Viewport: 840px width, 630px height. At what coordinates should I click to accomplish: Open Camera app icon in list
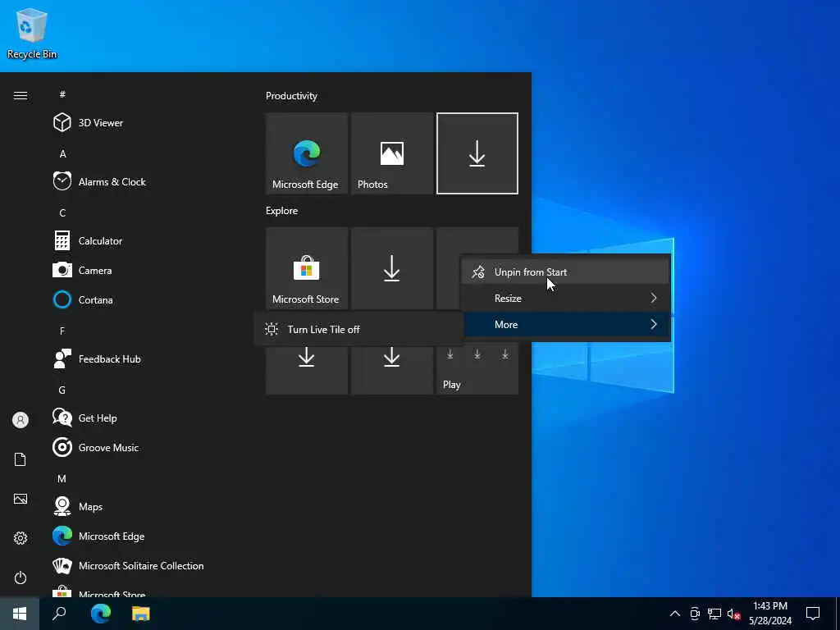coord(62,270)
